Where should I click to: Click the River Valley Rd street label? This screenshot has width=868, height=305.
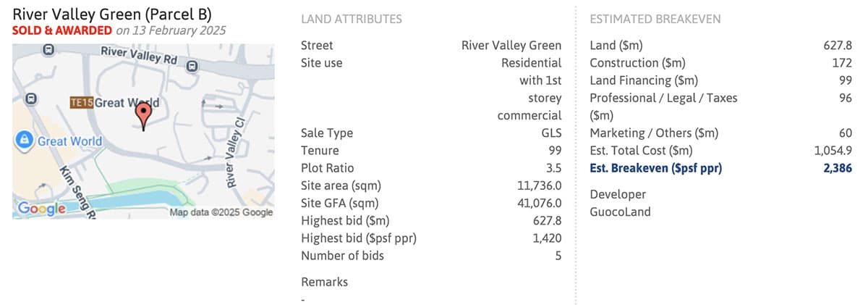139,56
